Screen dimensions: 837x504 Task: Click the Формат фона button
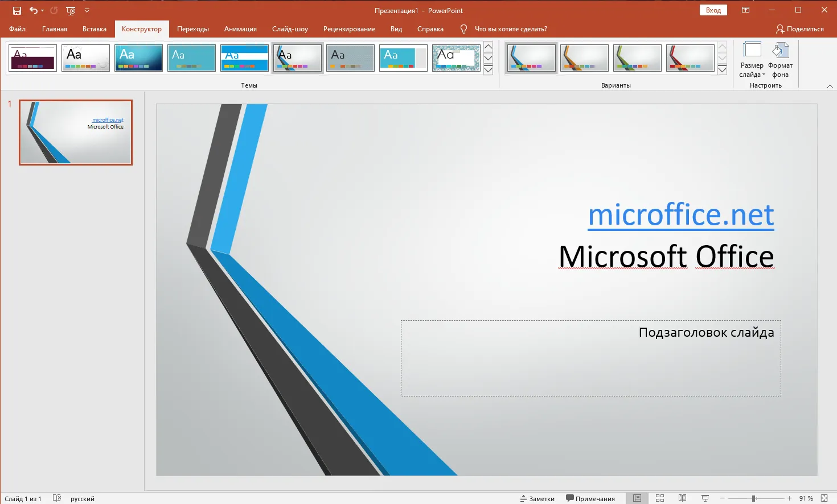point(780,60)
